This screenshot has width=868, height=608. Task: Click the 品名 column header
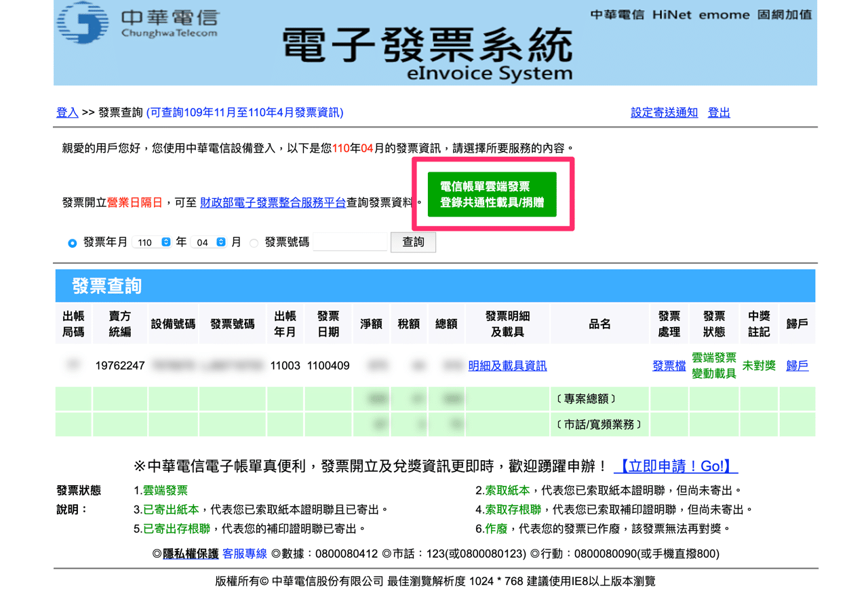coord(599,324)
